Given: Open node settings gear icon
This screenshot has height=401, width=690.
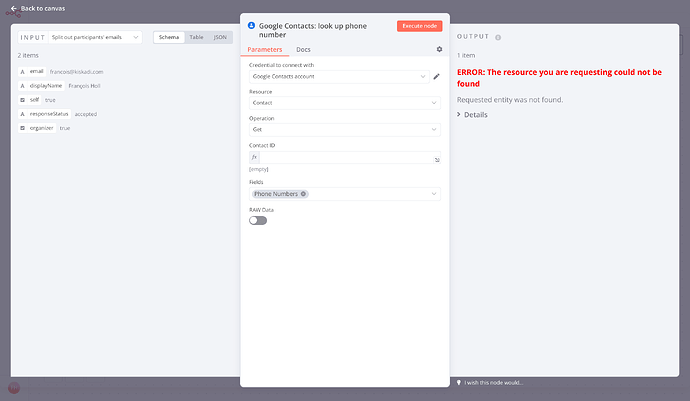Looking at the screenshot, I should 439,49.
